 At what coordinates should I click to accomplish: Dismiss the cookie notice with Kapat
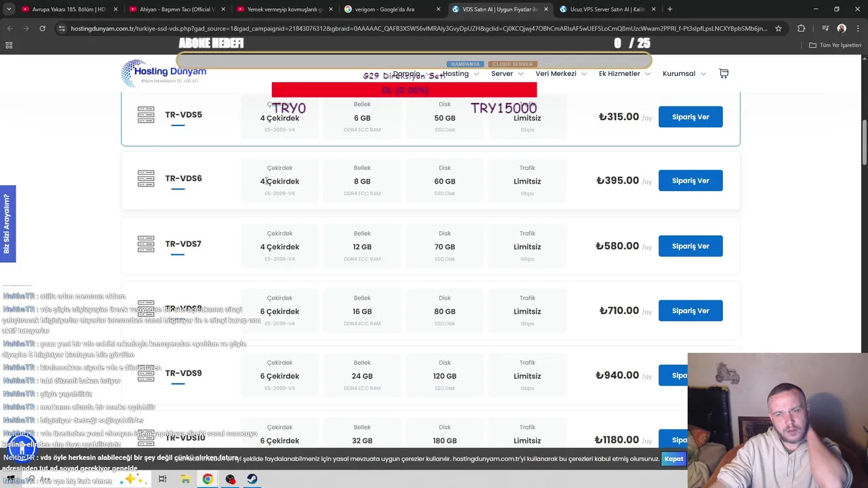coord(673,459)
